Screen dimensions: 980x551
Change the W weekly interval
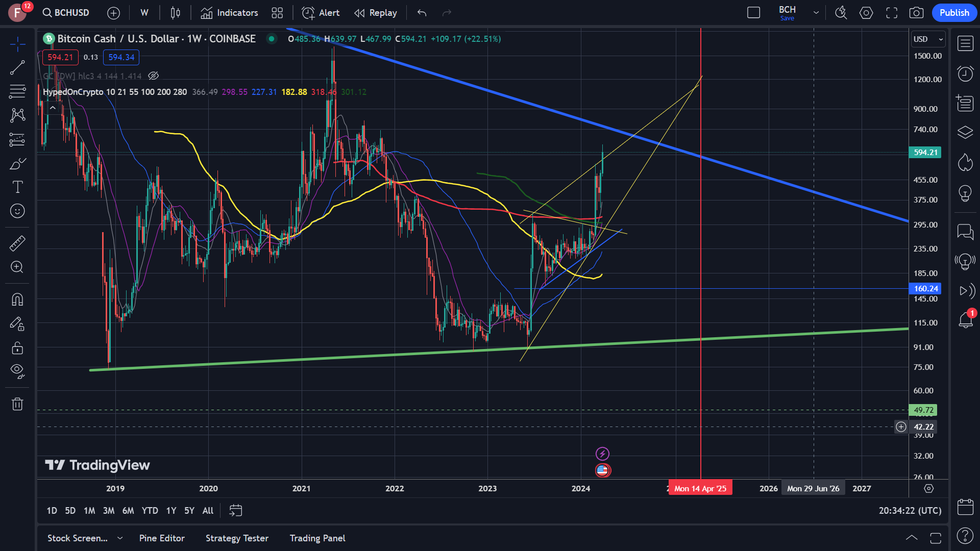144,13
